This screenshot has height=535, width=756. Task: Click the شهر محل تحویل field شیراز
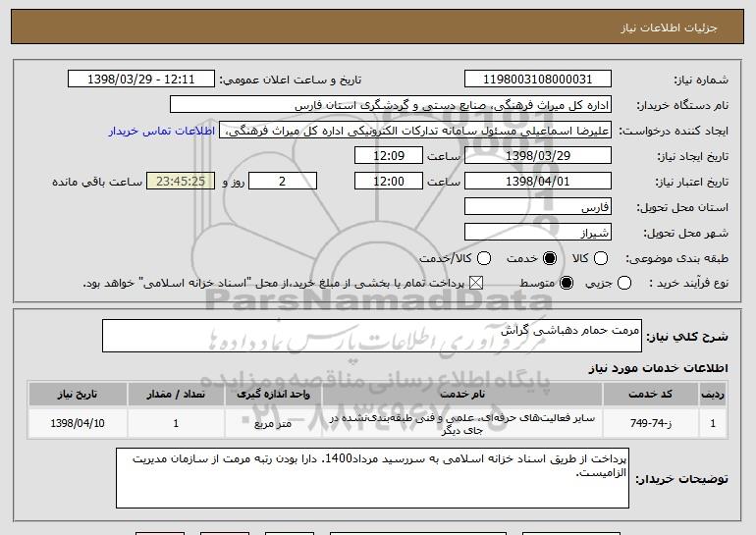pyautogui.click(x=538, y=233)
